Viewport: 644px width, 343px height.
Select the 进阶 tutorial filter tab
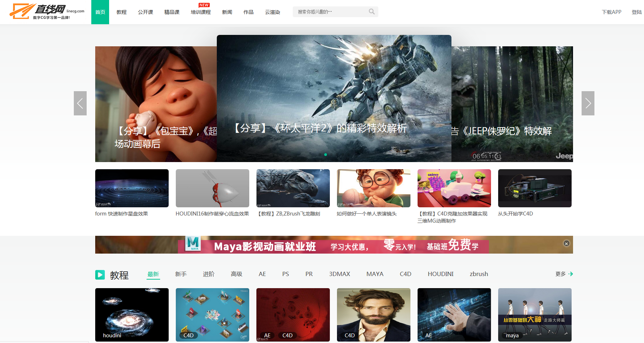209,274
